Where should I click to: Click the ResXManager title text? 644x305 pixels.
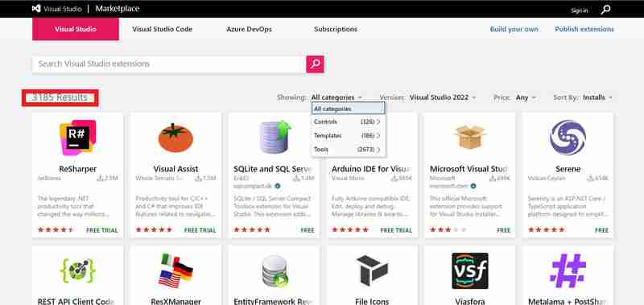coord(175,301)
